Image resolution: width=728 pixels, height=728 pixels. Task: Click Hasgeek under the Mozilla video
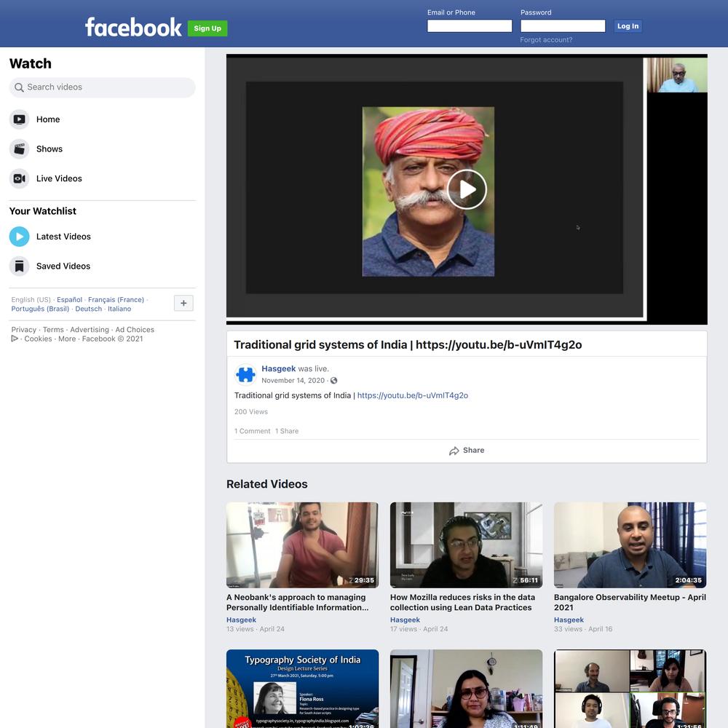click(405, 620)
